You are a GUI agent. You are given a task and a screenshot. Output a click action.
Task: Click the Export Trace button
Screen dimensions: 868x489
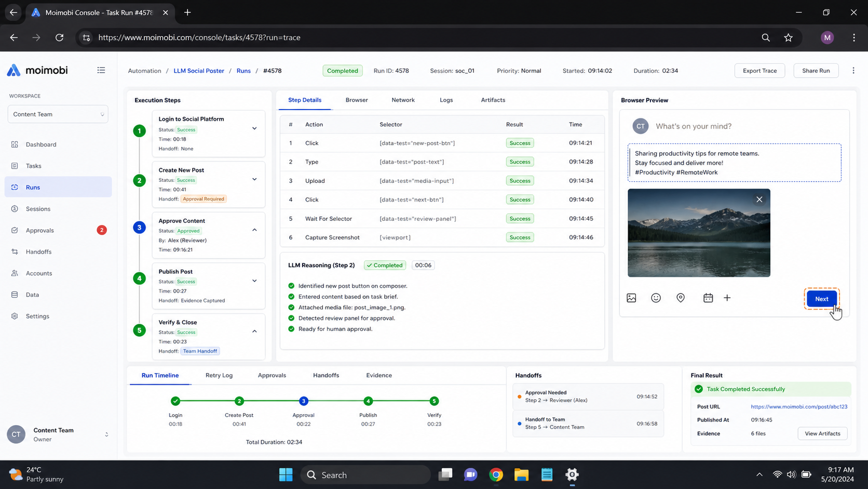[x=759, y=71]
